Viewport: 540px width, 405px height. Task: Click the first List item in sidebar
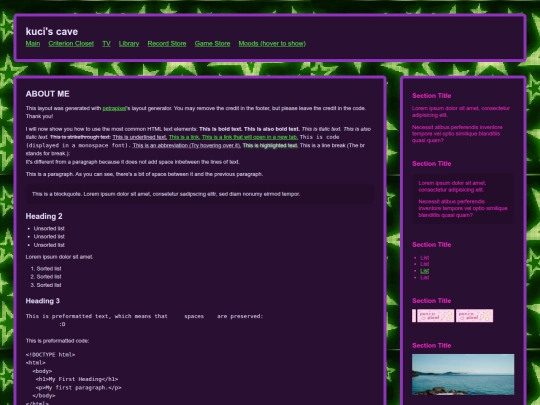click(x=425, y=258)
